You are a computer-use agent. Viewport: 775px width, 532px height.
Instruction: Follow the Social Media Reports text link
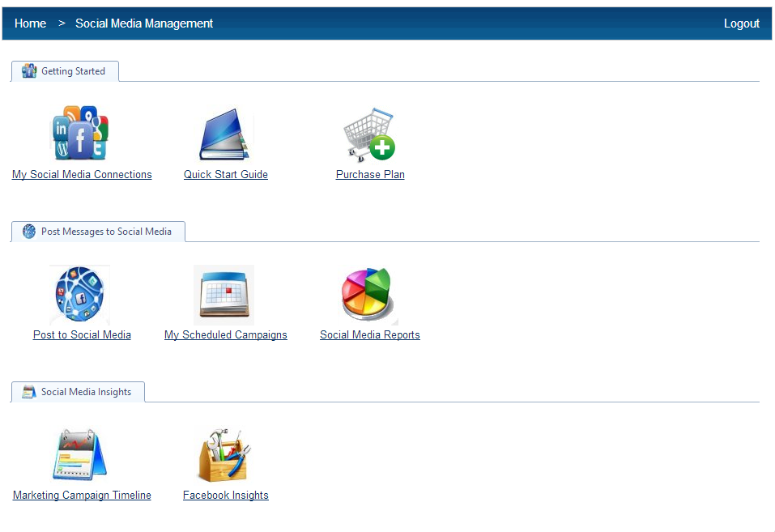click(369, 334)
